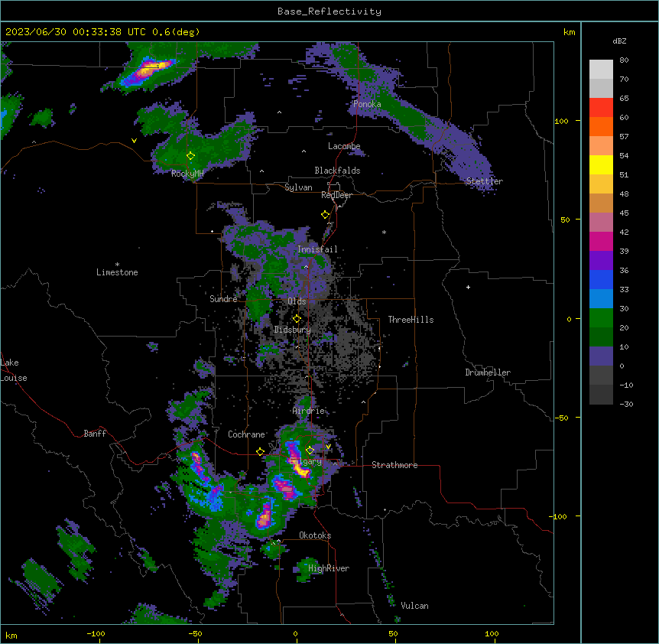The width and height of the screenshot is (659, 644).
Task: Click the RedDeer city label
Action: click(336, 195)
